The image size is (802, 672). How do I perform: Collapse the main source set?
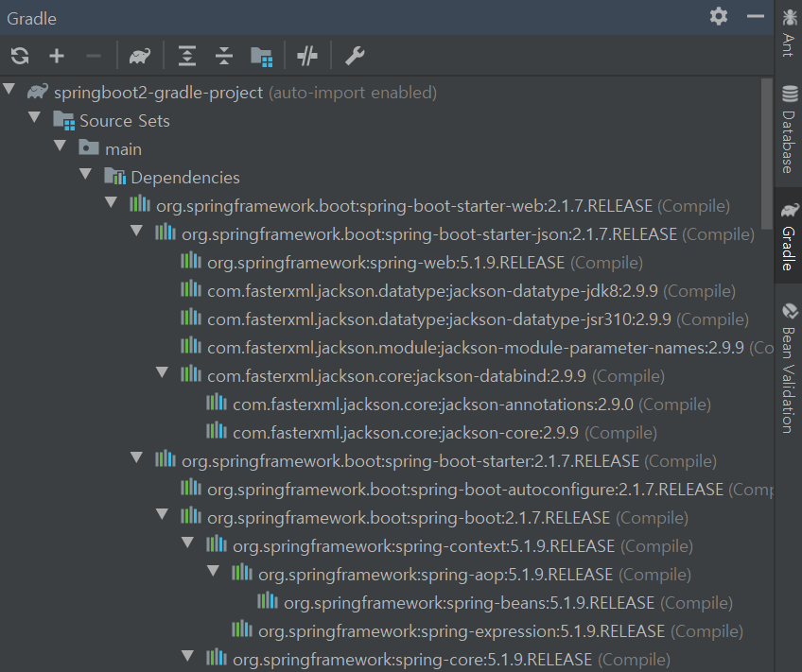(61, 146)
